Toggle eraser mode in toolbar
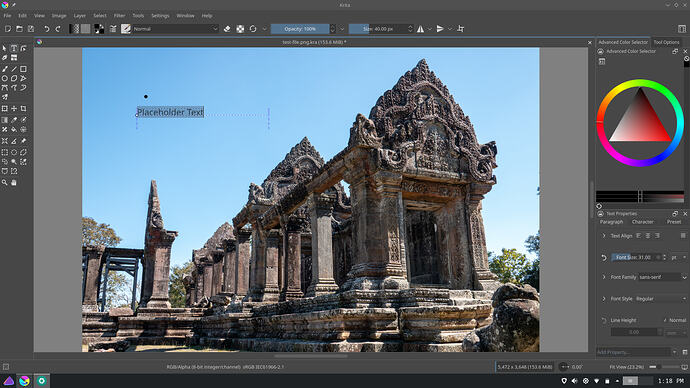The width and height of the screenshot is (690, 388). click(x=227, y=29)
